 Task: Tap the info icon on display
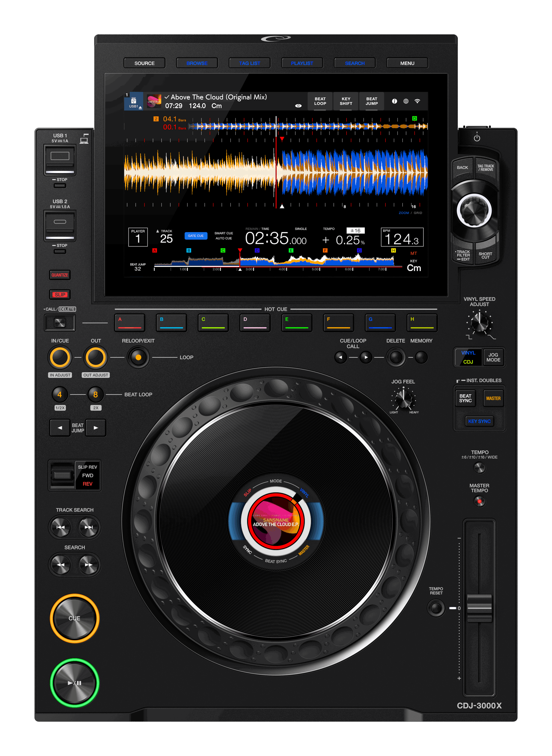394,101
